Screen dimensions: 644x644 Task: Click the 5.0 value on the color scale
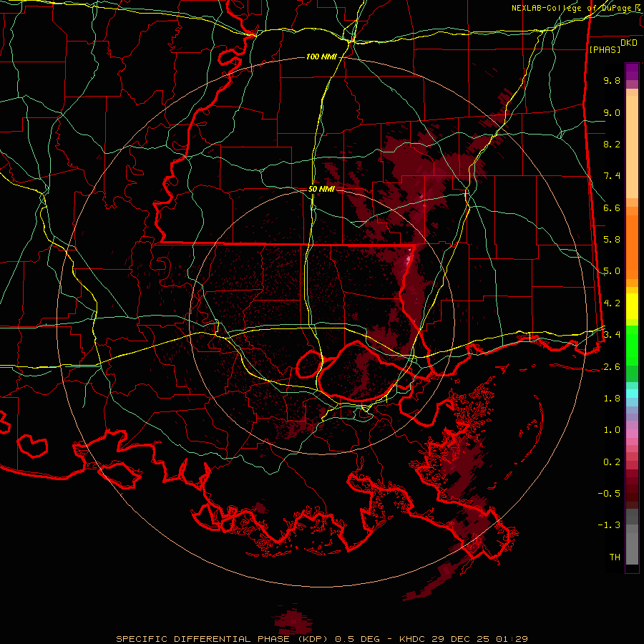(x=612, y=270)
